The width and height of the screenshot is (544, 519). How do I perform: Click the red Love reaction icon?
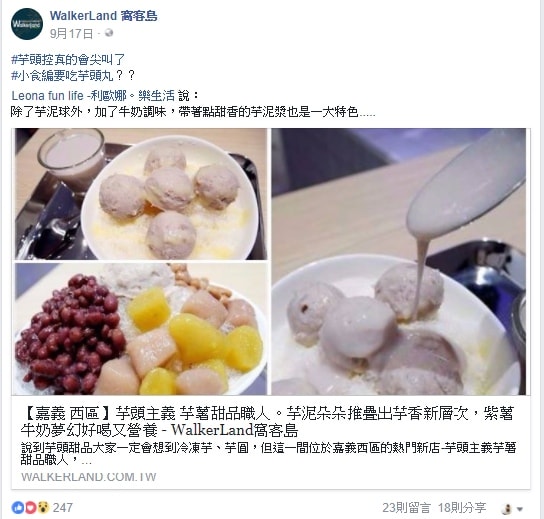[x=31, y=508]
